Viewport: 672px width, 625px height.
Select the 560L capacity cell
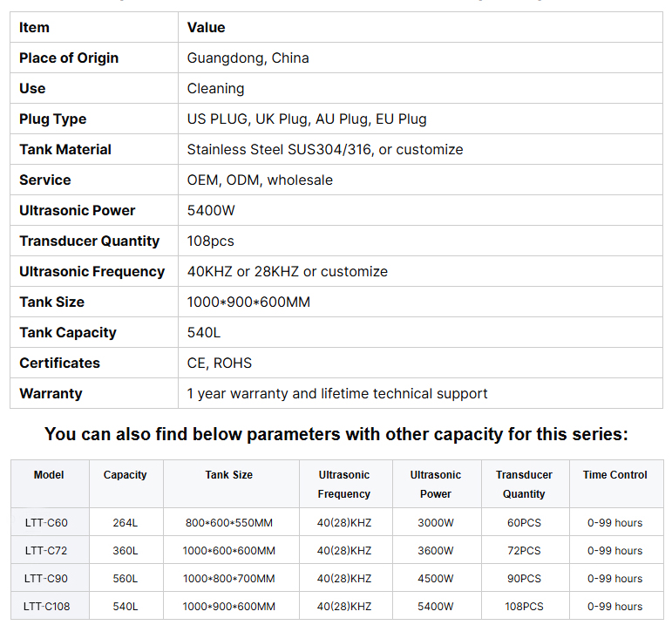click(x=125, y=579)
